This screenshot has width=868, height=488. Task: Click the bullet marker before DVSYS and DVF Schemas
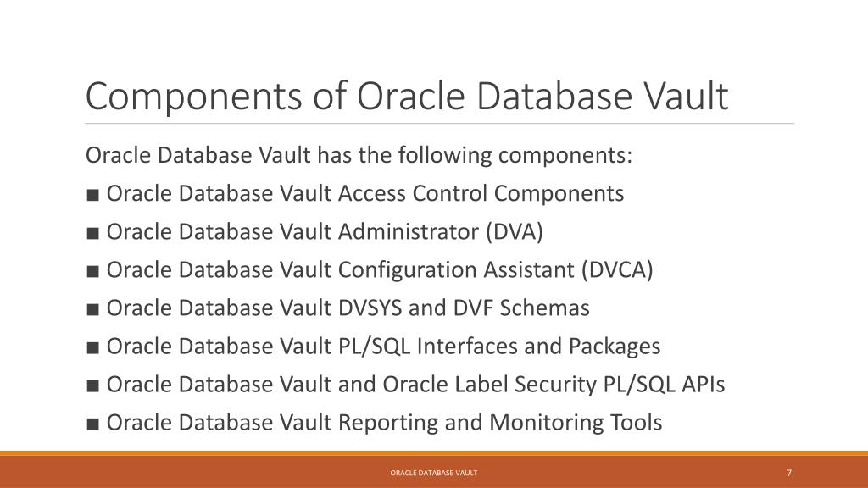click(x=93, y=309)
